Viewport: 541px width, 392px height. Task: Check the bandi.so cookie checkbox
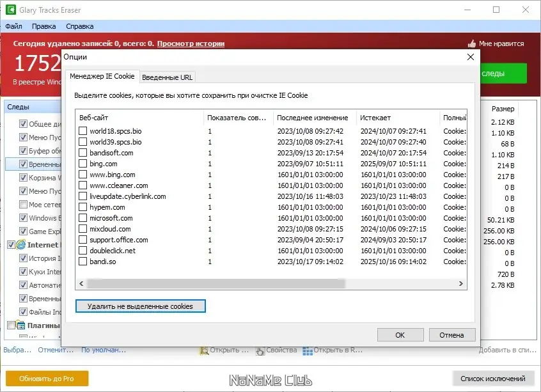[x=82, y=261]
